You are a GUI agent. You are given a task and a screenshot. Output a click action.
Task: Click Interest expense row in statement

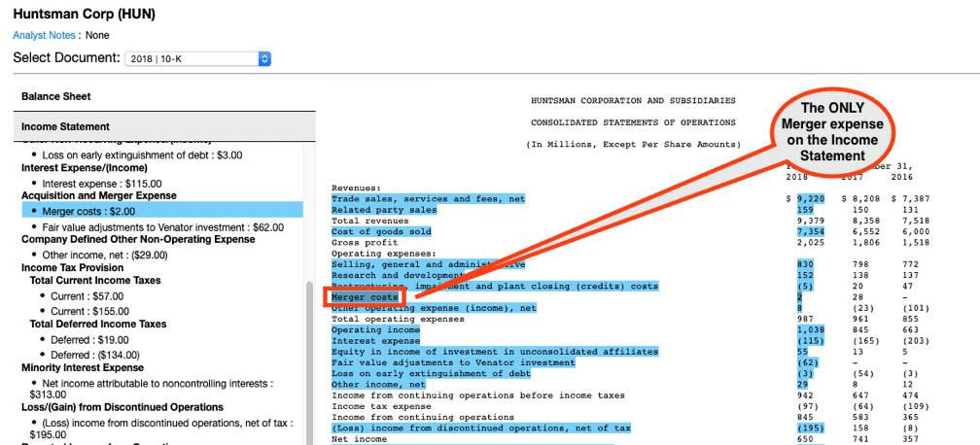pyautogui.click(x=375, y=341)
